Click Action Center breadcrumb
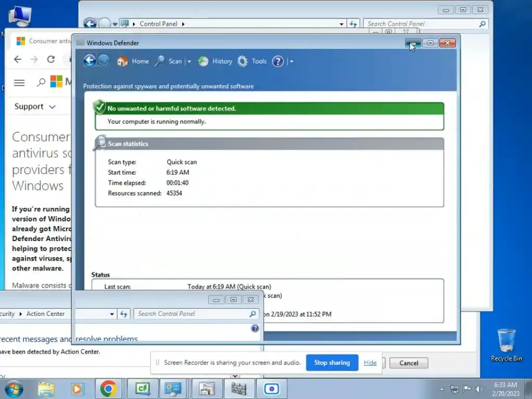Viewport: 532px width, 399px height. (x=46, y=314)
